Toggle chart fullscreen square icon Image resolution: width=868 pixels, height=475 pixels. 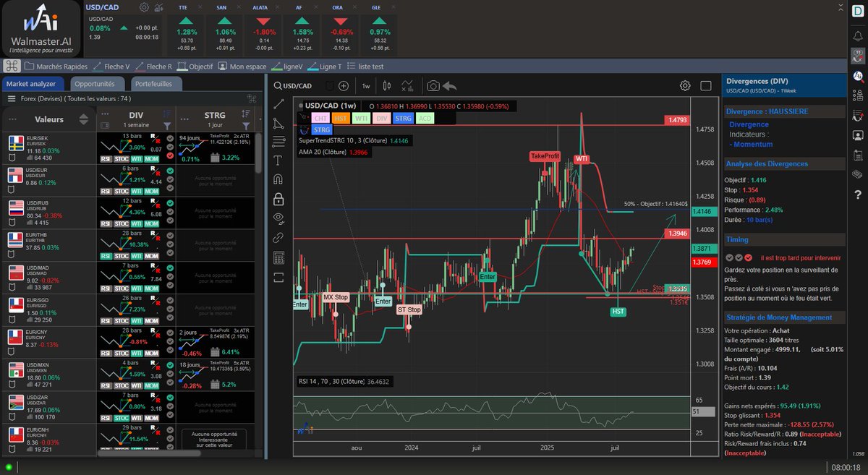point(707,85)
